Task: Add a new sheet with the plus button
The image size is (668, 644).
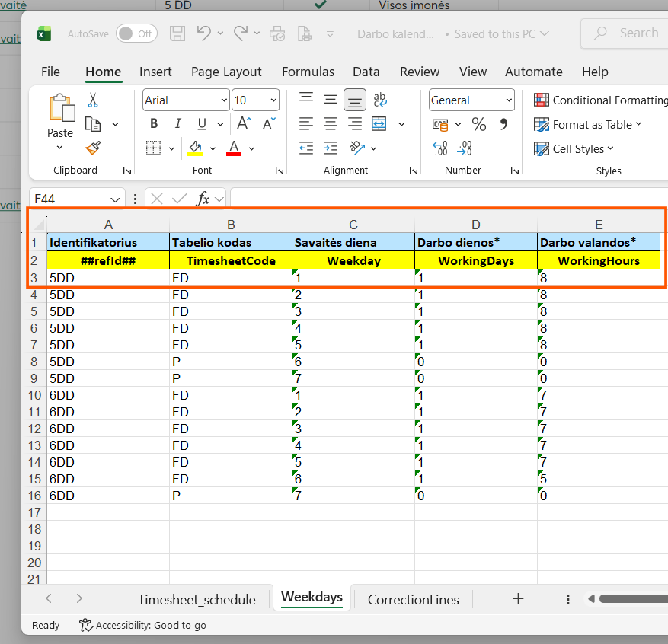Action: 518,599
